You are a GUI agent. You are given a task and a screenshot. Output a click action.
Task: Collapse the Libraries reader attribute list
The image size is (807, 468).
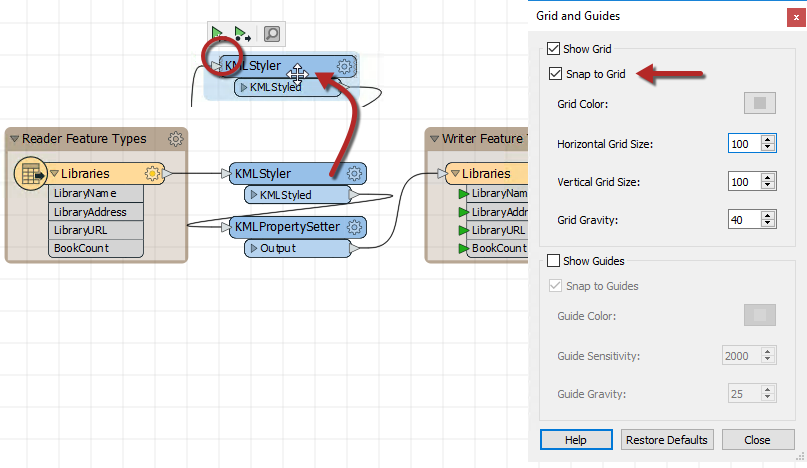coord(54,174)
